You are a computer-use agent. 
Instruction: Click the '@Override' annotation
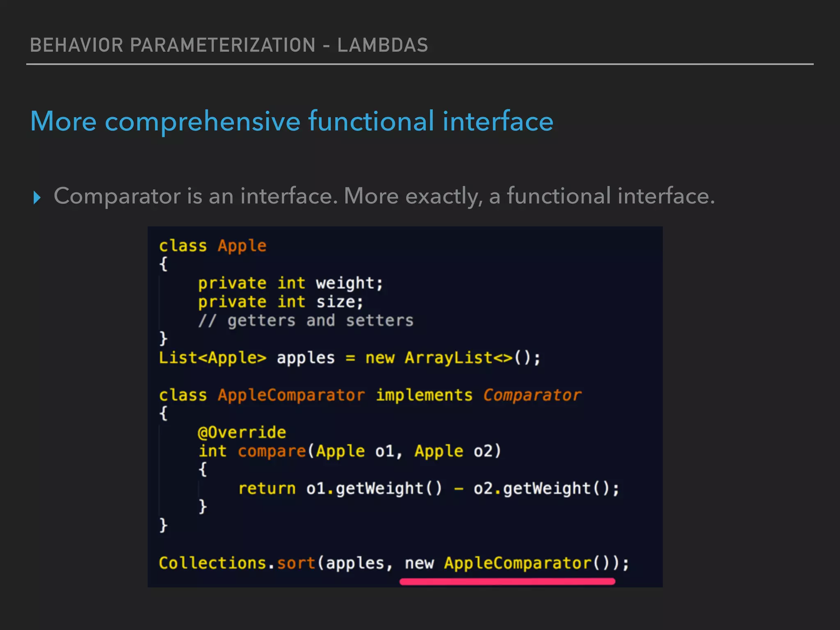242,432
